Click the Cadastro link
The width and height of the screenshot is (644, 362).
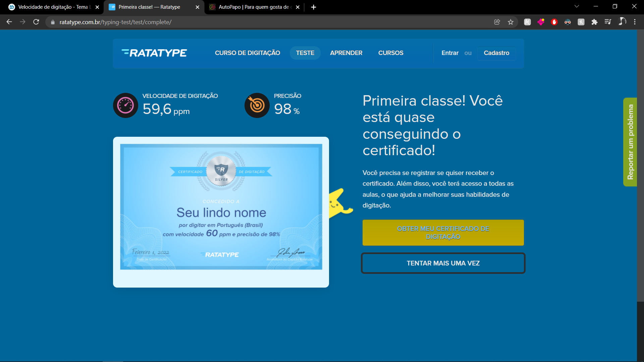pos(496,53)
